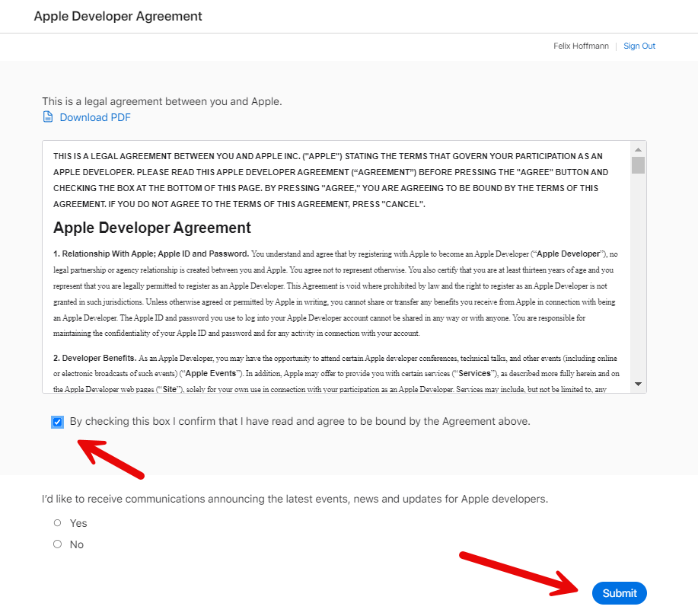Click the 'By checking this box' label text
698x616 pixels.
pos(300,421)
